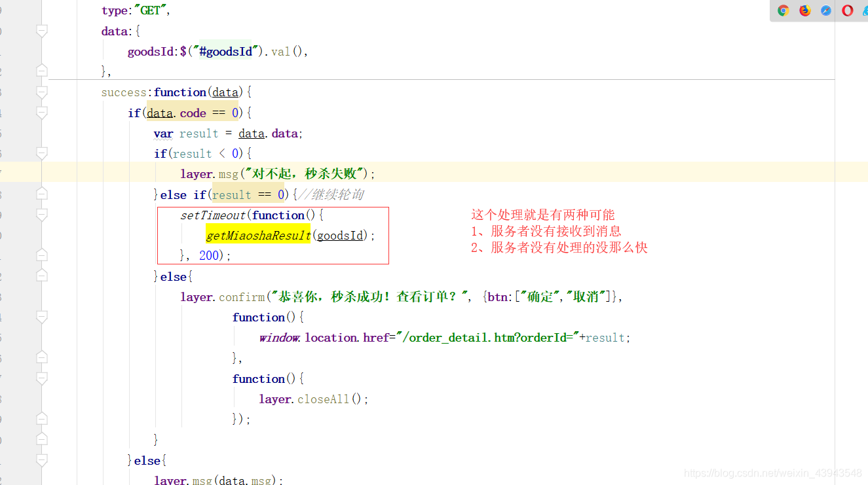Screen dimensions: 868x485
Task: Collapse the 'else if(result == 0)' block
Action: (42, 194)
